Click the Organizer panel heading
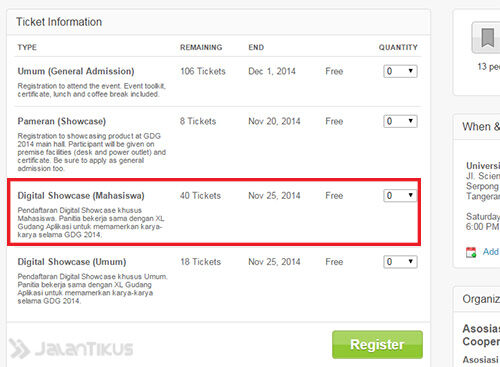The width and height of the screenshot is (500, 367). 481,299
